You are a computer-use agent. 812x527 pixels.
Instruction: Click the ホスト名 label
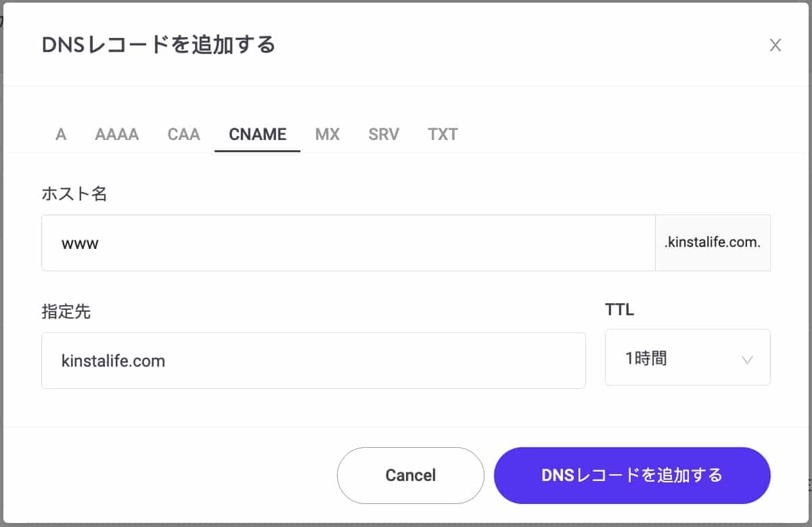coord(74,194)
